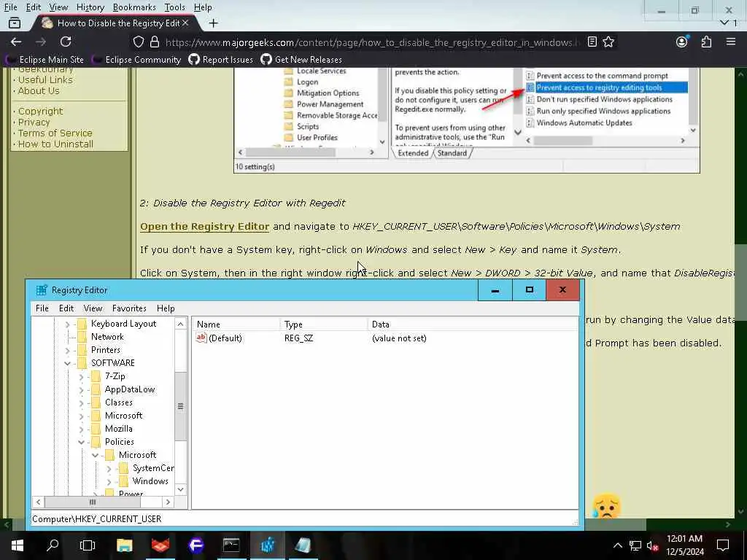Open Registry Editor File menu
This screenshot has height=560, width=747.
pos(42,308)
